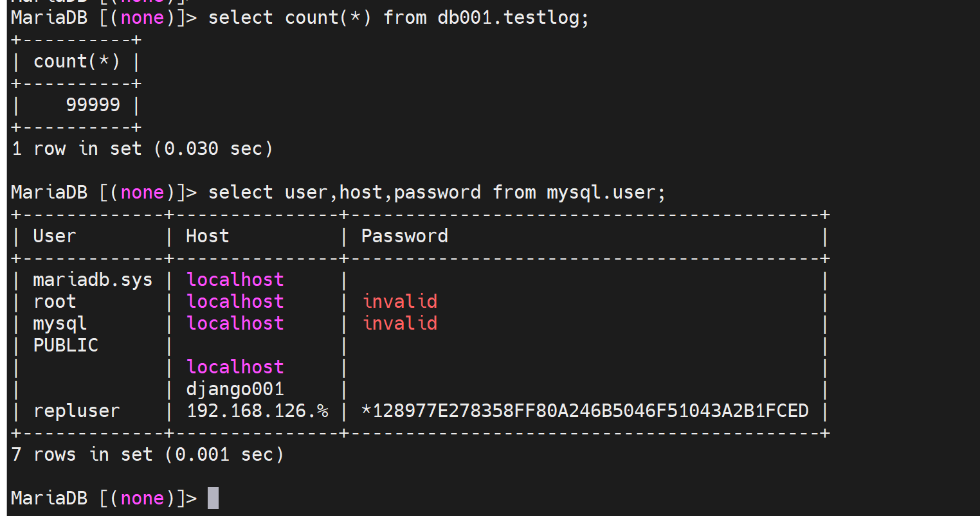The height and width of the screenshot is (516, 980).
Task: Click the root user entry
Action: point(55,301)
